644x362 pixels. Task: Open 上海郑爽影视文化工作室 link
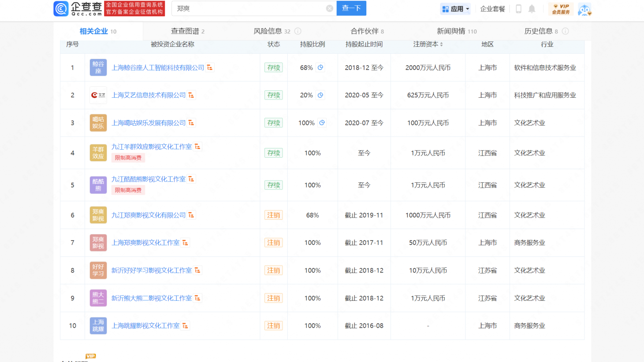pyautogui.click(x=145, y=243)
